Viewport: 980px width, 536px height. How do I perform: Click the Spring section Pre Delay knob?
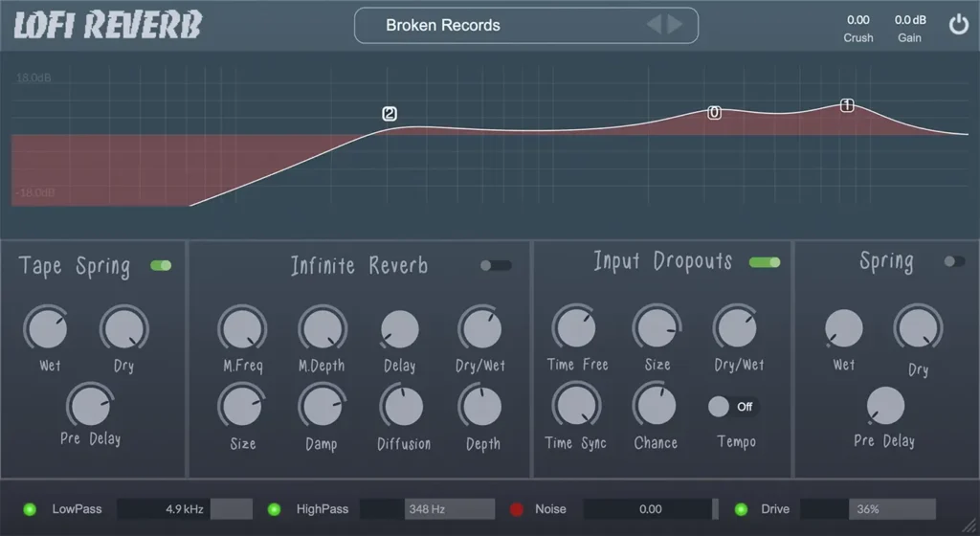tap(885, 406)
